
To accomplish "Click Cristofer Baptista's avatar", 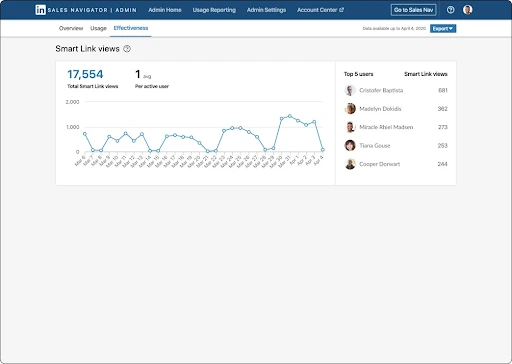I will point(350,90).
